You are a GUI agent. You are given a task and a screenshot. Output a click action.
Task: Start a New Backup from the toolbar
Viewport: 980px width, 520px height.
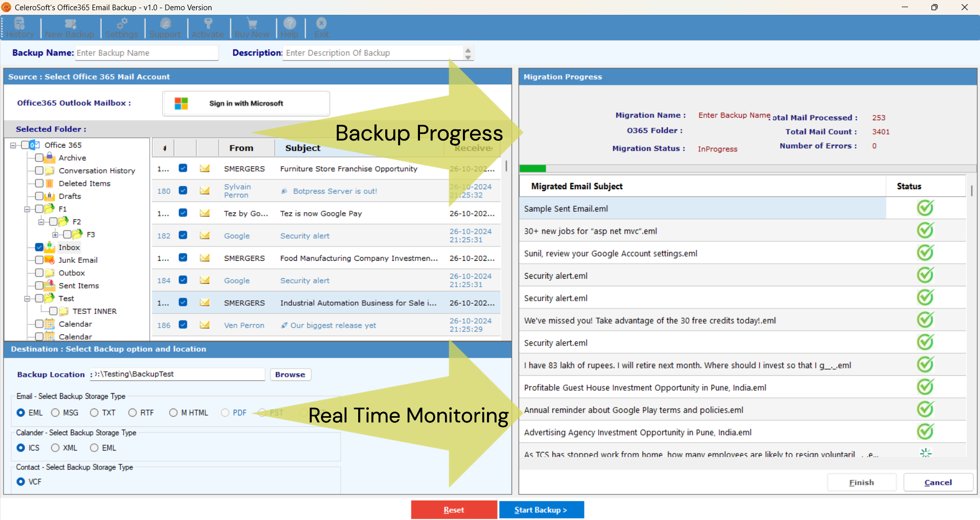(x=69, y=28)
